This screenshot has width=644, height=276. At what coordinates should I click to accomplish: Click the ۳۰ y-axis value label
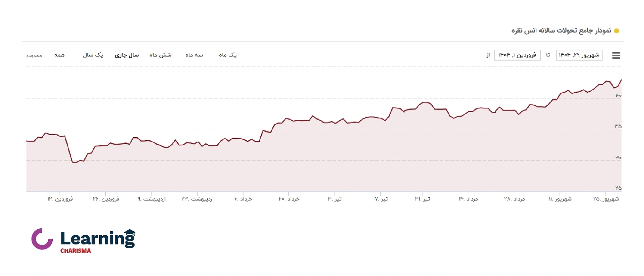618,157
